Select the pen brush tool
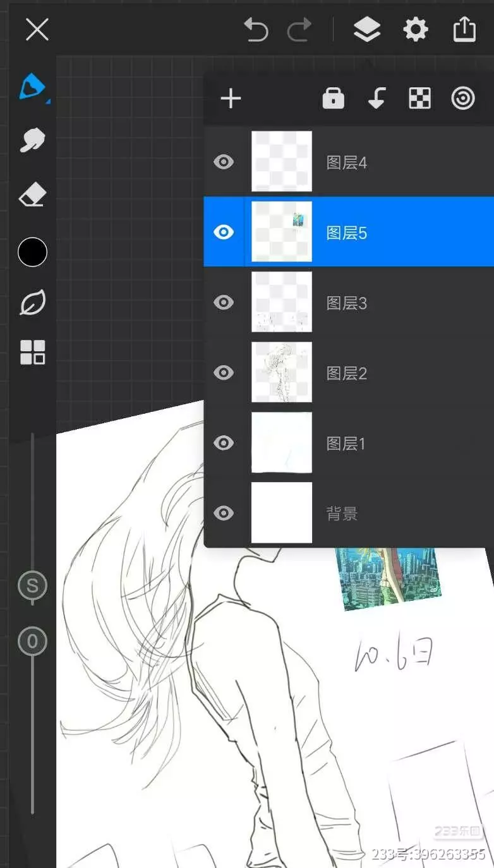This screenshot has height=868, width=494. coord(32,87)
